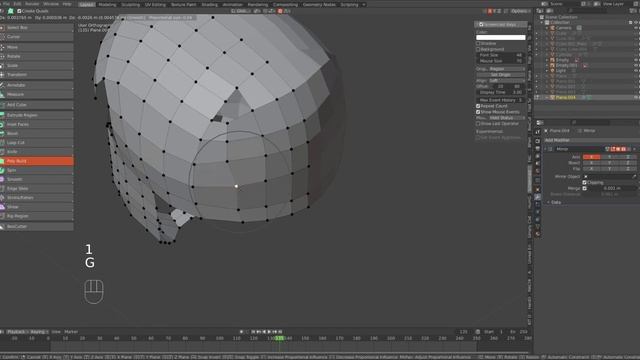Enable the Shadow checkbox
Screen dimensions: 640x360
(478, 43)
